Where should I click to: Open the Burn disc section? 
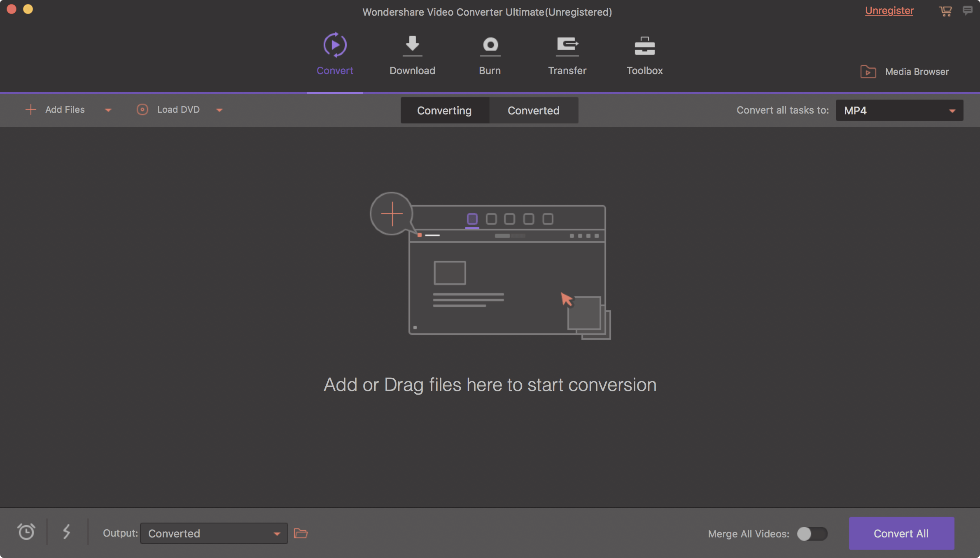[490, 46]
